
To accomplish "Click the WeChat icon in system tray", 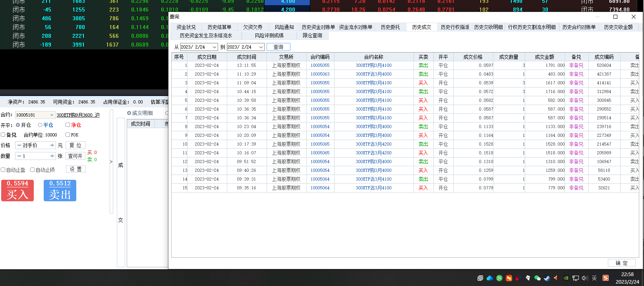I will coord(538,278).
